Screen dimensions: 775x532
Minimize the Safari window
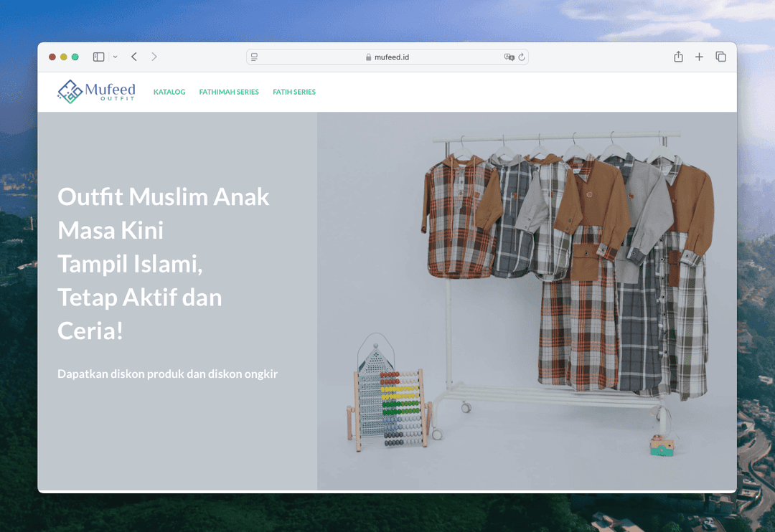[64, 57]
